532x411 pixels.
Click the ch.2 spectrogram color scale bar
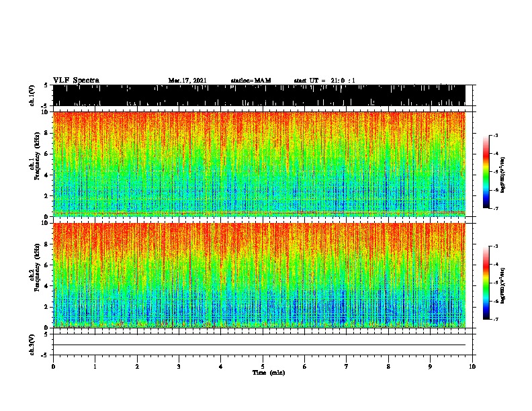coord(486,283)
